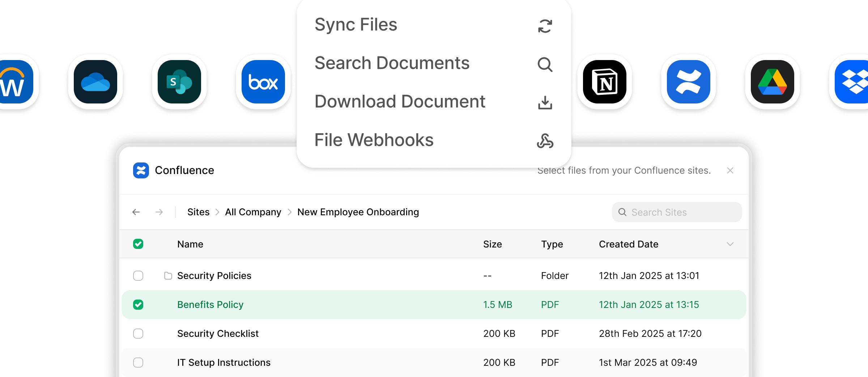This screenshot has width=868, height=377.
Task: Select the Benefits Policy file name
Action: (x=210, y=305)
